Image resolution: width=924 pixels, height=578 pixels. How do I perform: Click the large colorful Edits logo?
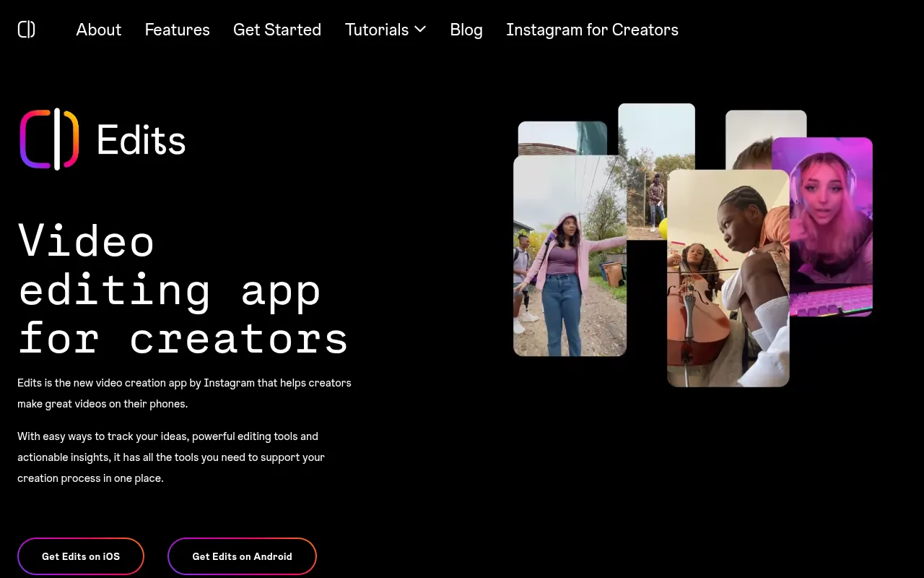49,139
